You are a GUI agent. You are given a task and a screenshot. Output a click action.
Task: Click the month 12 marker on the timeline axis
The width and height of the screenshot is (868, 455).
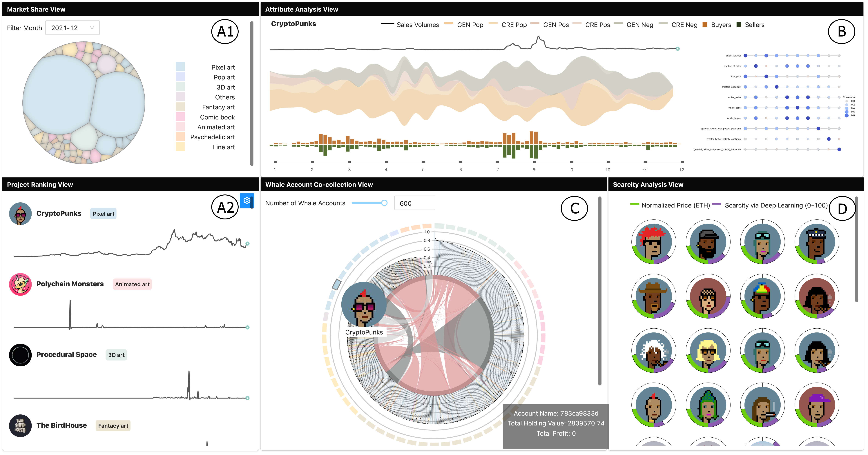point(682,162)
